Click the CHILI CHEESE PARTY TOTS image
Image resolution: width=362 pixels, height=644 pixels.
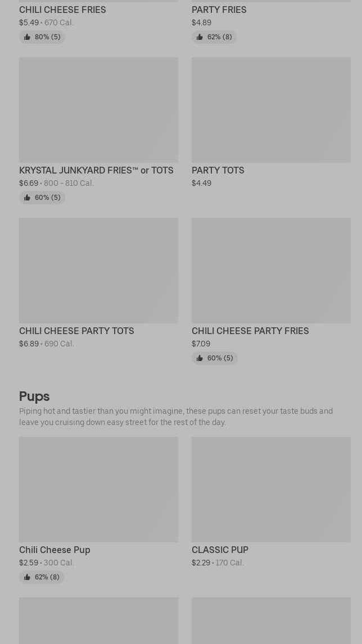(x=98, y=270)
